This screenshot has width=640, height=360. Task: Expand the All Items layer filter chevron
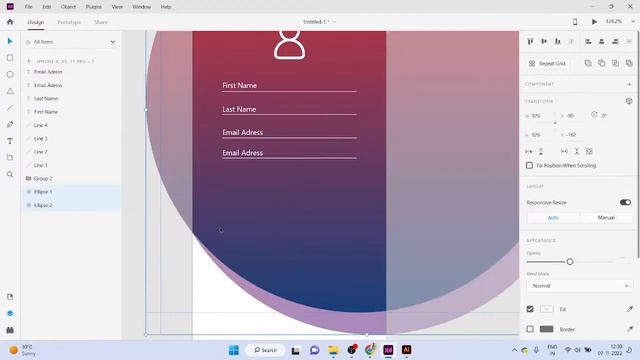113,42
